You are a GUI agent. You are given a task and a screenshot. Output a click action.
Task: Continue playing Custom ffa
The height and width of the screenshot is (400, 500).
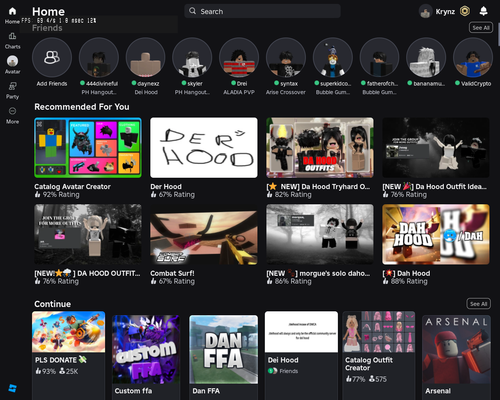146,349
